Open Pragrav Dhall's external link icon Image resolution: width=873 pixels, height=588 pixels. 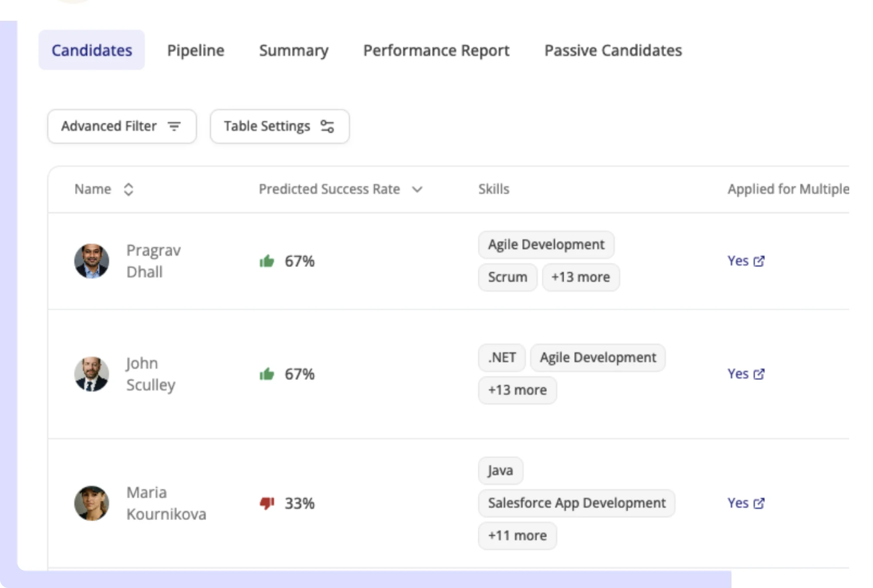(x=759, y=261)
